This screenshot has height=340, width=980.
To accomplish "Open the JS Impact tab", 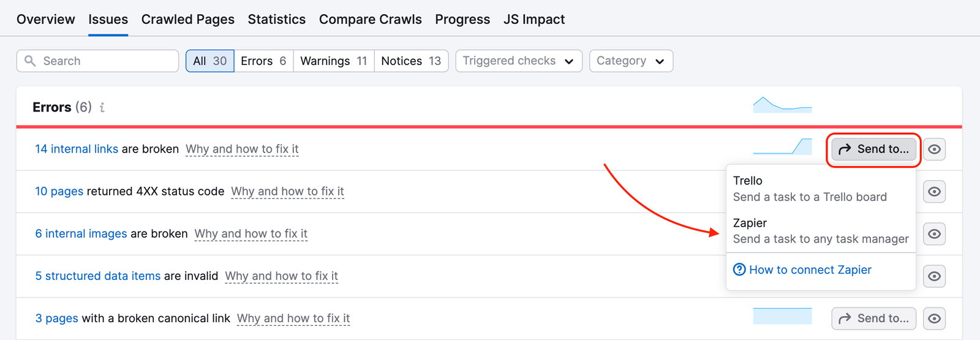I will click(x=533, y=19).
